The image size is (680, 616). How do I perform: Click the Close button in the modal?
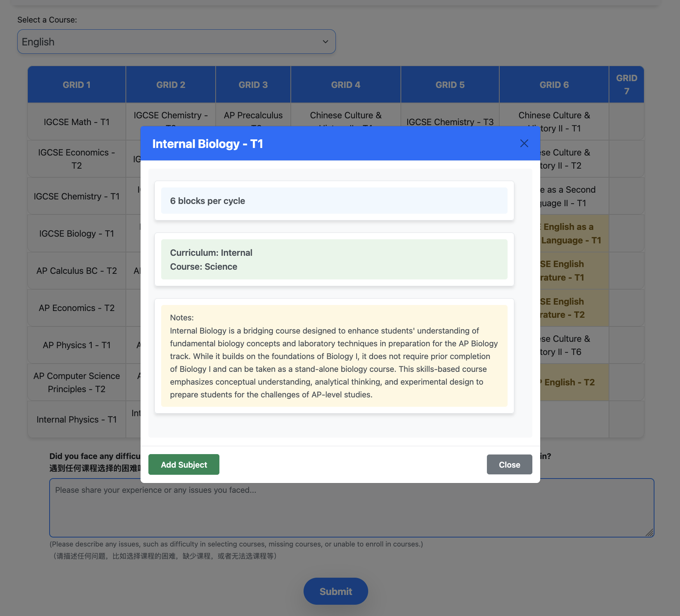[509, 464]
